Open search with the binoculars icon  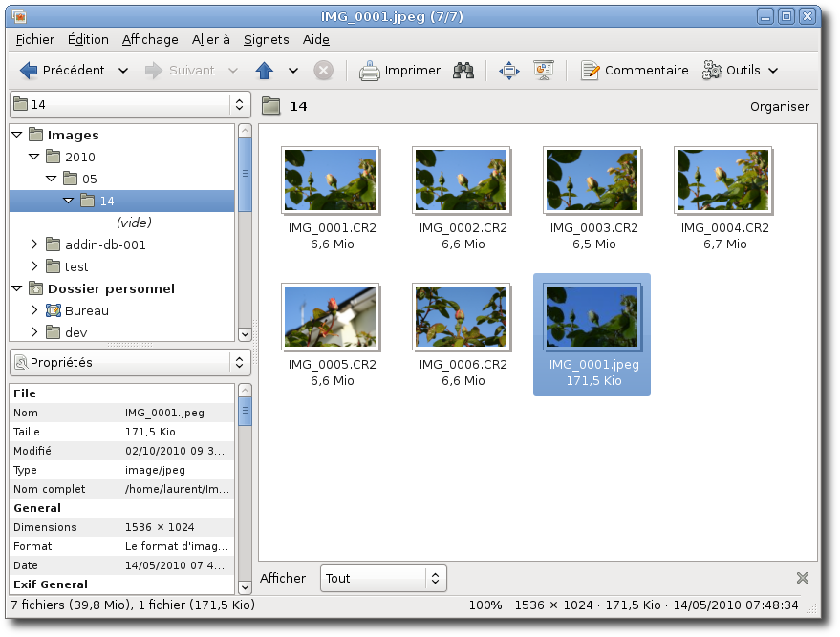(x=463, y=70)
